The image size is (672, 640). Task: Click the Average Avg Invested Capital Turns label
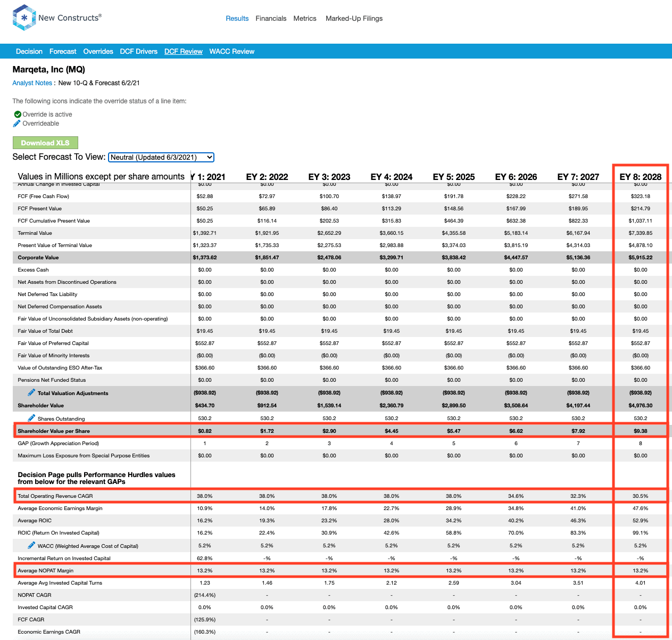pyautogui.click(x=60, y=582)
